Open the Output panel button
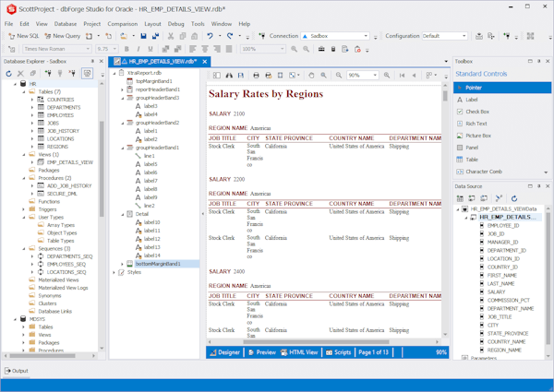The height and width of the screenshot is (392, 554). 17,371
